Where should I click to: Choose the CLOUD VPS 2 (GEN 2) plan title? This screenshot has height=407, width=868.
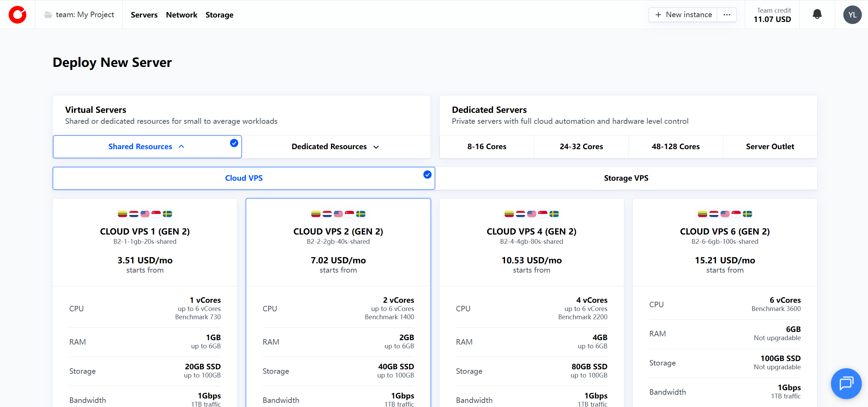(x=338, y=231)
